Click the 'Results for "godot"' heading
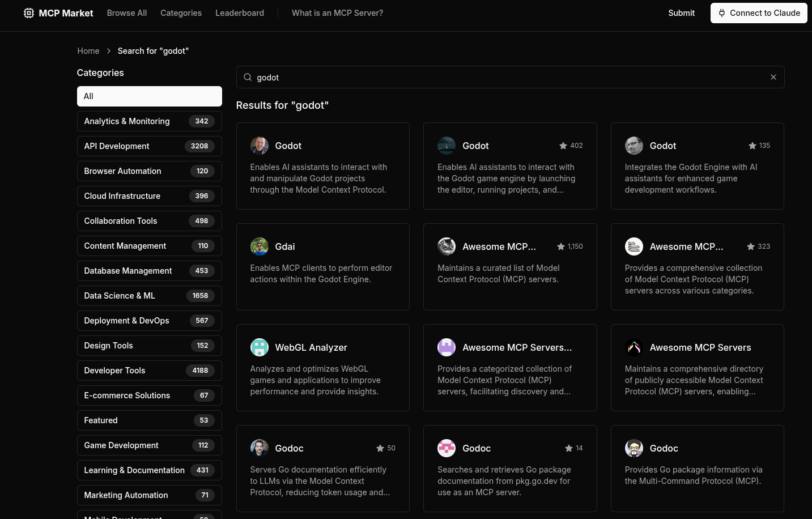 point(282,105)
